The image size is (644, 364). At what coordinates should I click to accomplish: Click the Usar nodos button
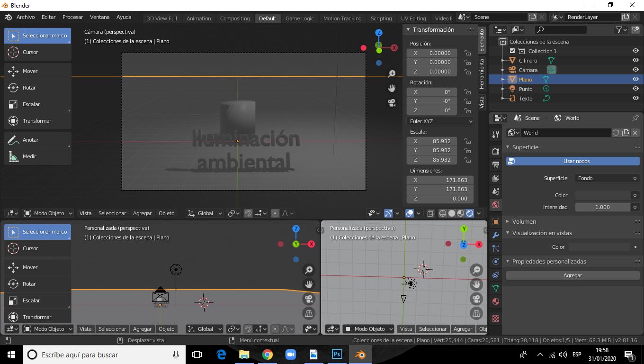(573, 161)
